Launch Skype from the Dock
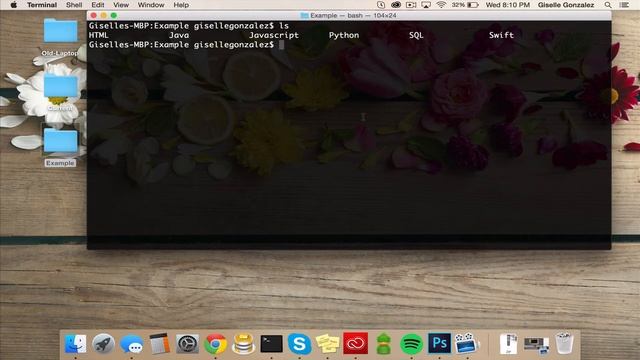 coord(300,344)
